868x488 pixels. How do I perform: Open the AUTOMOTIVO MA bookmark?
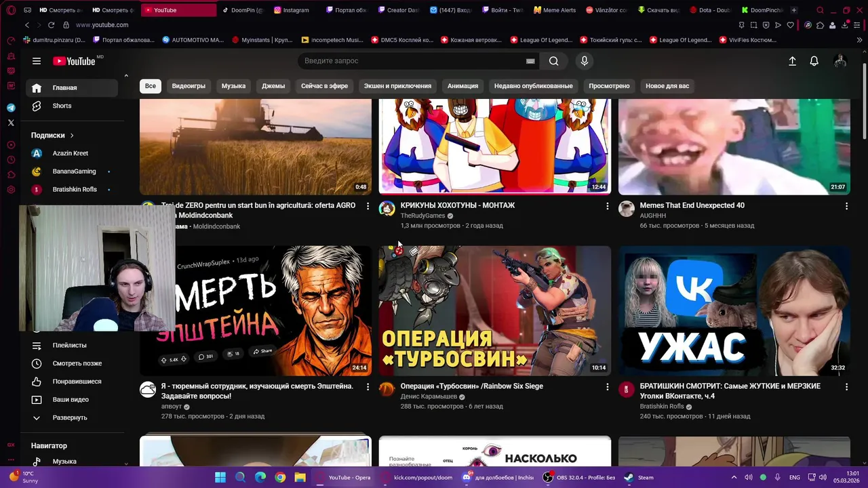point(193,40)
